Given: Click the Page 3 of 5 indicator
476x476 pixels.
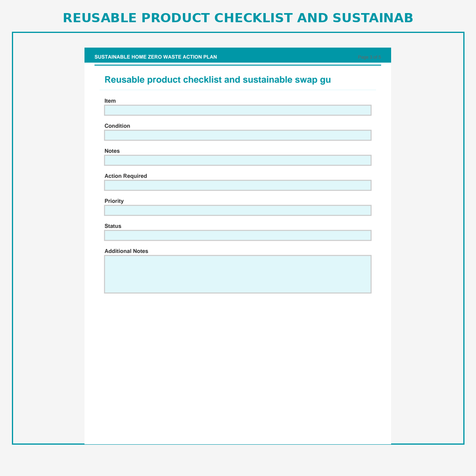Looking at the screenshot, I should coord(369,57).
